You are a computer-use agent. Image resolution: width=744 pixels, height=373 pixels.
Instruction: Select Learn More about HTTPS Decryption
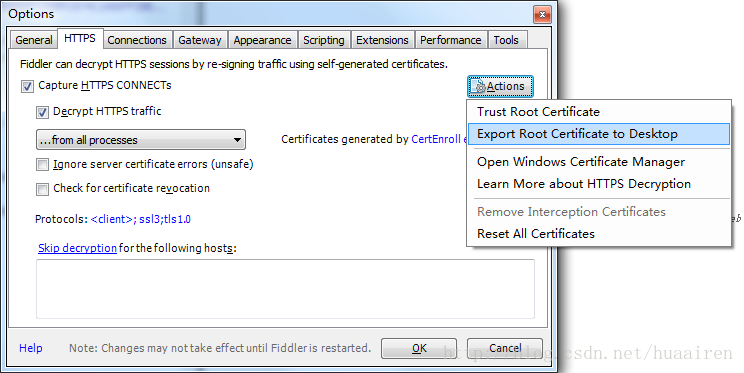pyautogui.click(x=599, y=184)
